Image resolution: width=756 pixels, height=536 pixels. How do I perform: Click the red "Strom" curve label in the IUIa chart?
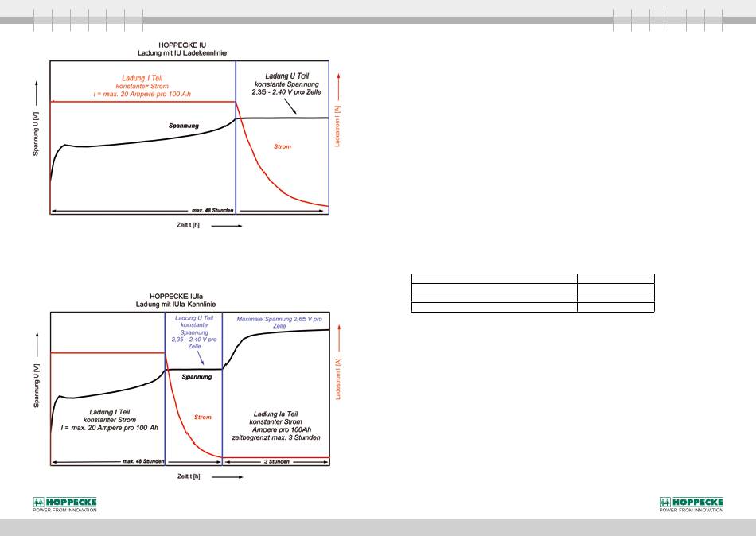202,418
